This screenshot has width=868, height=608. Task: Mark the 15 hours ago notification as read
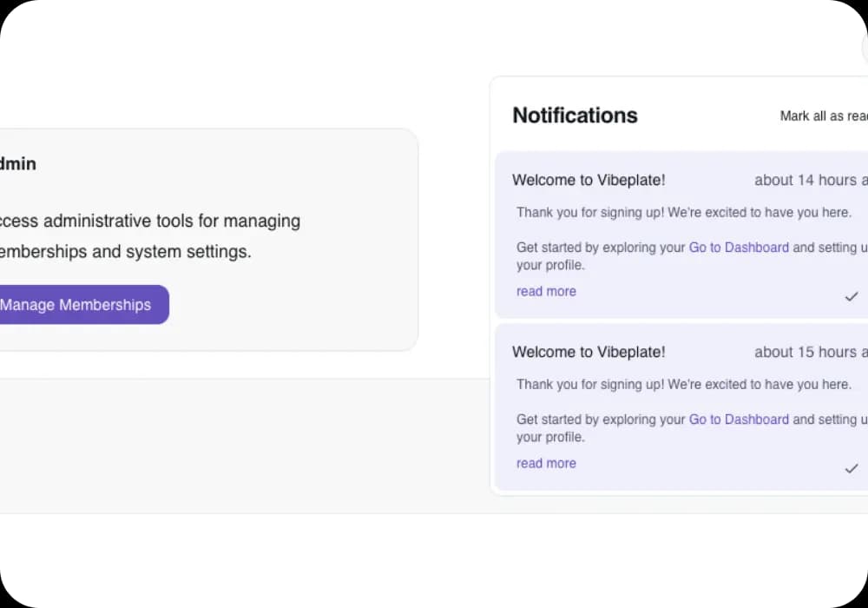(851, 468)
